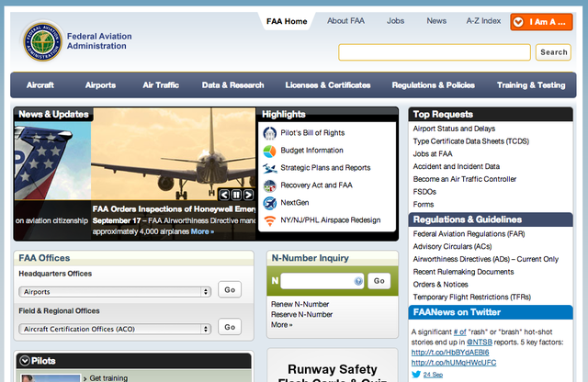588x382 pixels.
Task: Click the Pilot's Bill of Rights icon
Action: tap(269, 133)
